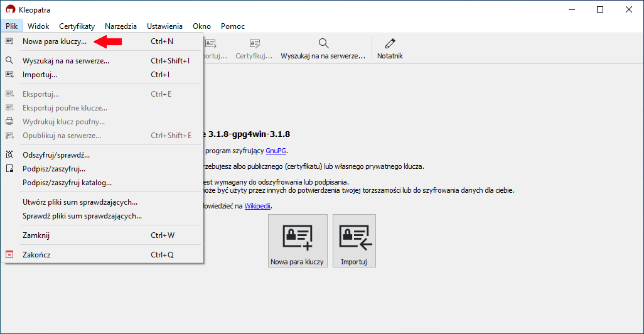Choose Podpisz/zaszyfruj... from menu

(x=102, y=169)
